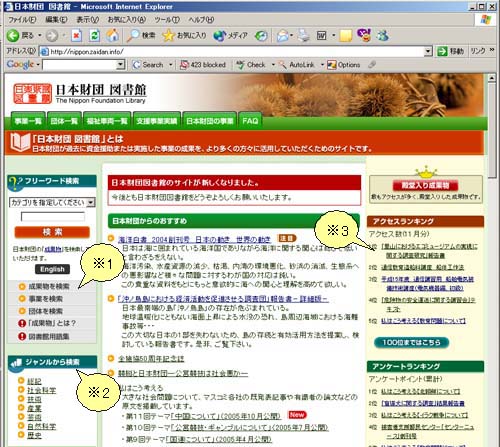Select the FAQ green navigation tab

point(250,121)
